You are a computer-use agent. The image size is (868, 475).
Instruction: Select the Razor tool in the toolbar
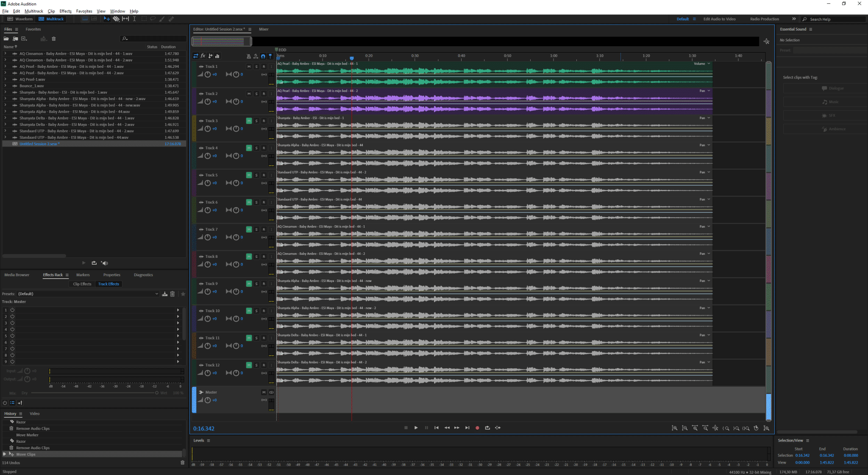116,19
